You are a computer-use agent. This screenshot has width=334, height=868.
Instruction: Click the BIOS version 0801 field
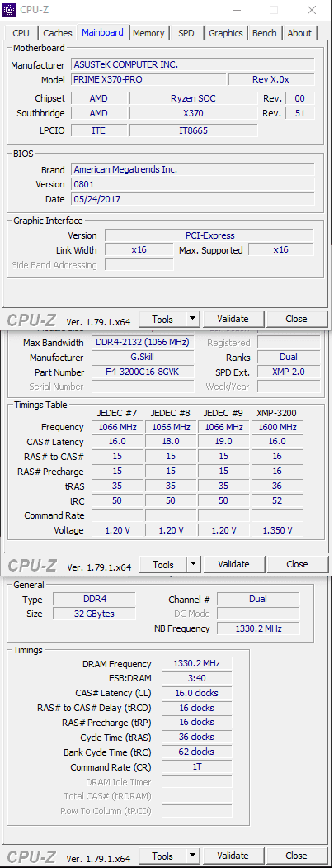193,184
